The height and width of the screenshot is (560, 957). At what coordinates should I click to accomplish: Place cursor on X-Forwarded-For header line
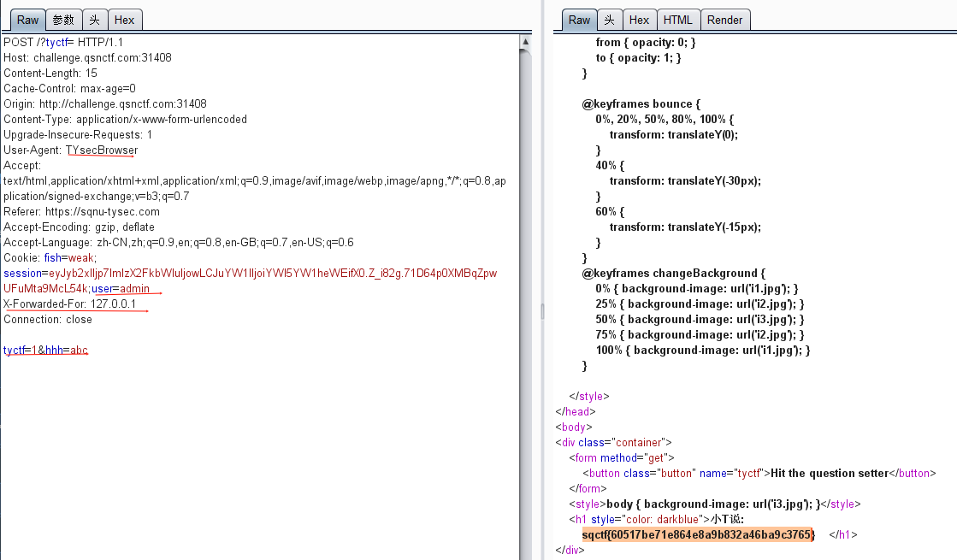point(69,304)
